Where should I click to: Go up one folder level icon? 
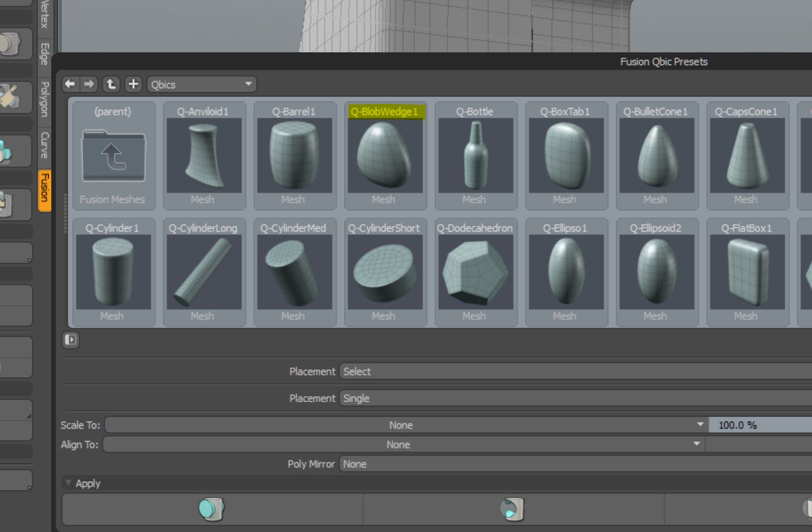(111, 84)
